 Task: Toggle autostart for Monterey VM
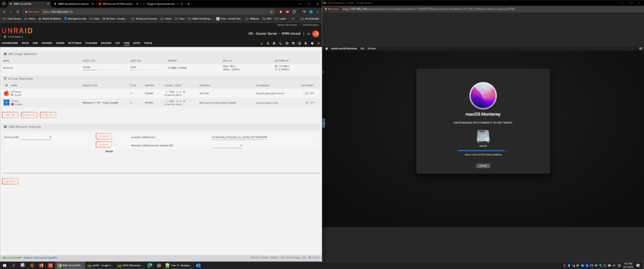pyautogui.click(x=305, y=93)
